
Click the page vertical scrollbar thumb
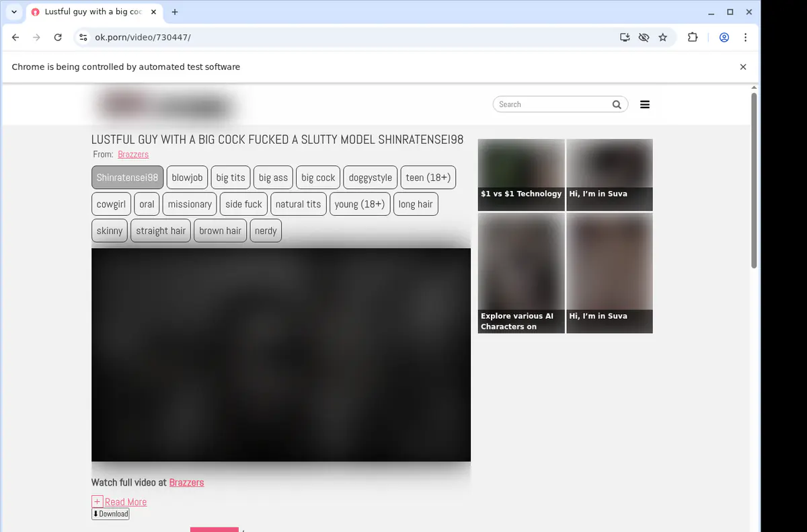point(754,180)
